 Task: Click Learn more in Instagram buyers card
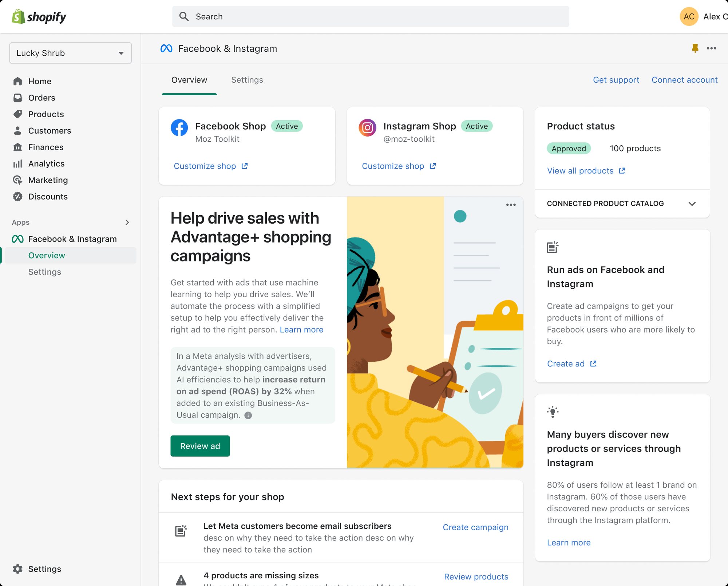569,543
